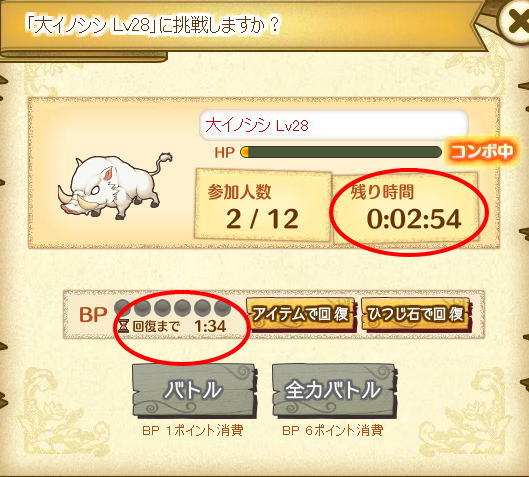Image resolution: width=529 pixels, height=477 pixels.
Task: Click the 参加人数 2 / 12 panel
Action: pos(262,206)
